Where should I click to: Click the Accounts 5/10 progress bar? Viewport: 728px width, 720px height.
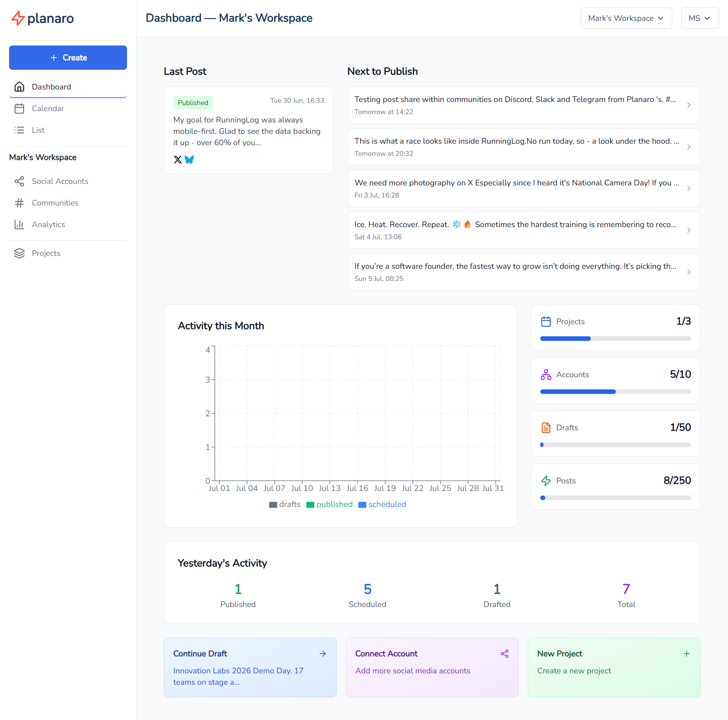(x=616, y=392)
